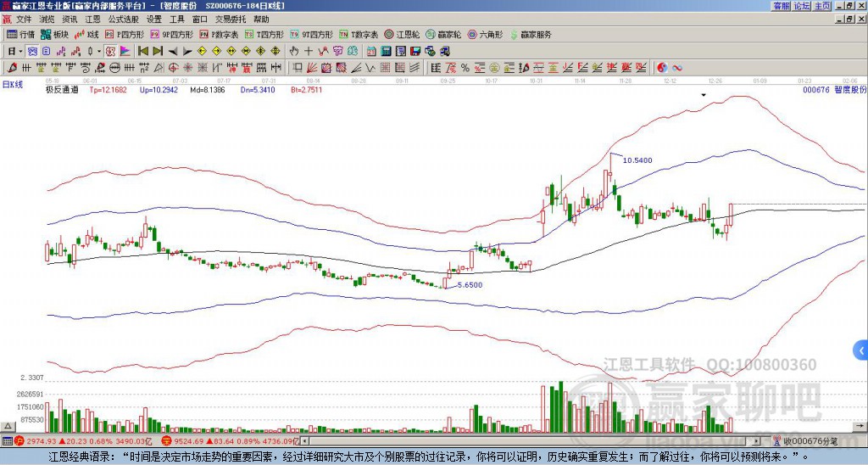The width and height of the screenshot is (868, 465).
Task: Jump to last bar with green skip-end arrow
Action: pyautogui.click(x=158, y=52)
